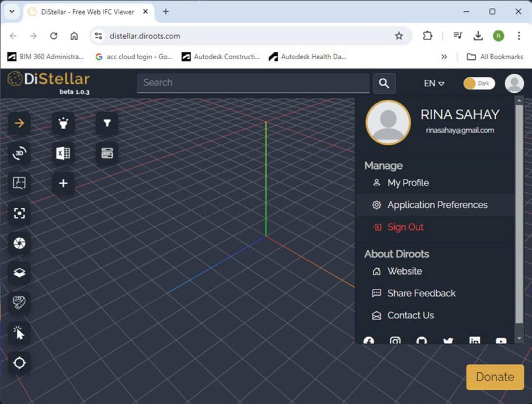Open Application Preferences

click(x=435, y=205)
